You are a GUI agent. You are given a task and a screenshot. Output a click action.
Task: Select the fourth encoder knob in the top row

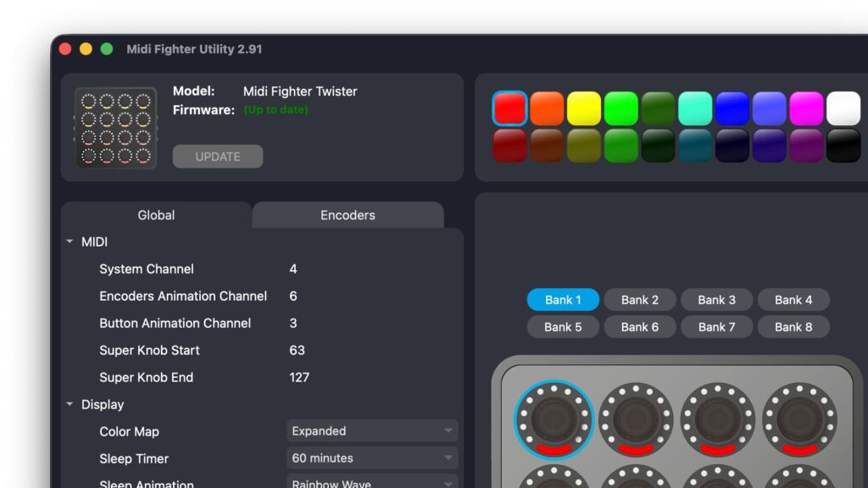point(799,420)
